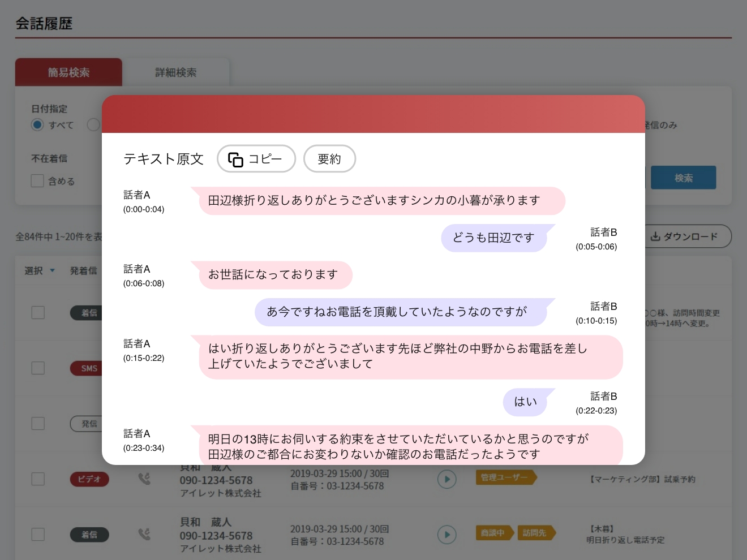This screenshot has width=747, height=560.
Task: Click the phone icon in the bottom 着信 row
Action: (x=144, y=534)
